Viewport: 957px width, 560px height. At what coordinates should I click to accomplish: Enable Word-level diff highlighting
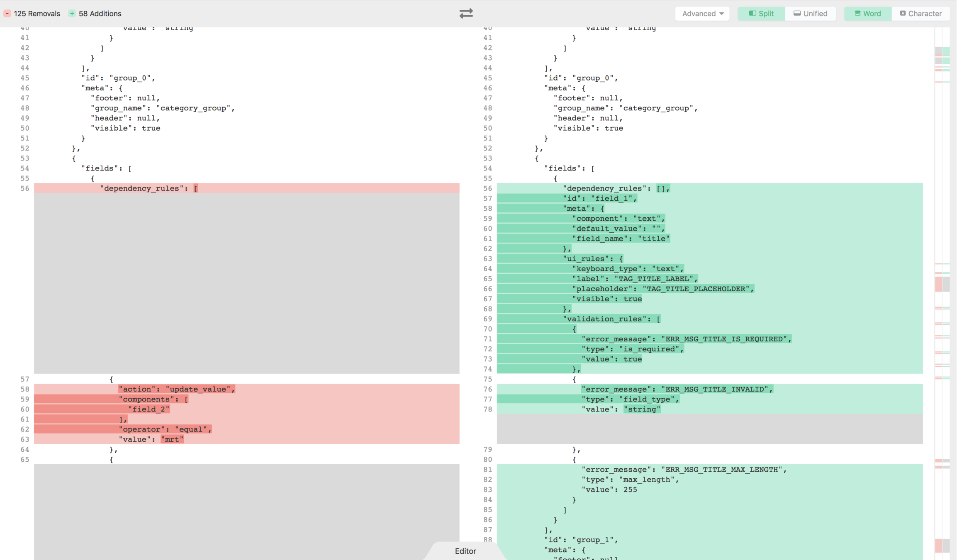[x=867, y=13]
